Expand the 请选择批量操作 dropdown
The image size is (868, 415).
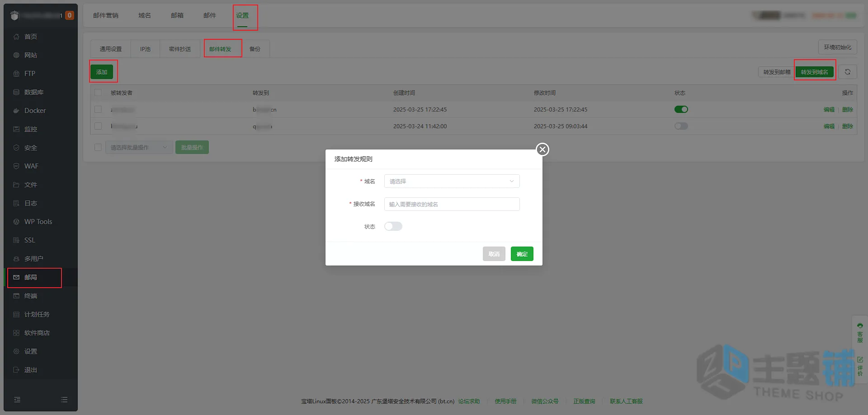[139, 147]
